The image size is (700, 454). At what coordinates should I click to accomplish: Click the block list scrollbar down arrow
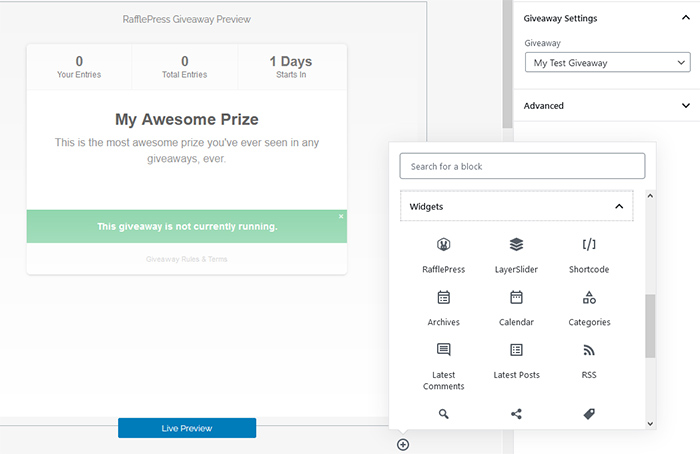click(x=650, y=424)
